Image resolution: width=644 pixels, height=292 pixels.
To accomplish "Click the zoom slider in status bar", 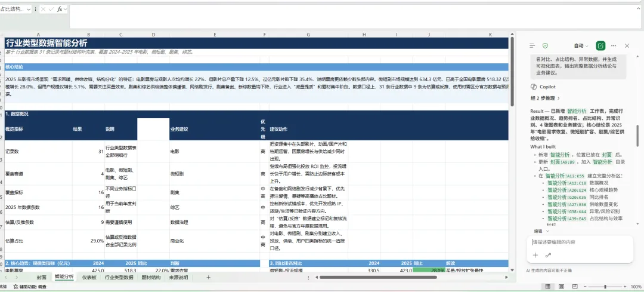I will 605,287.
